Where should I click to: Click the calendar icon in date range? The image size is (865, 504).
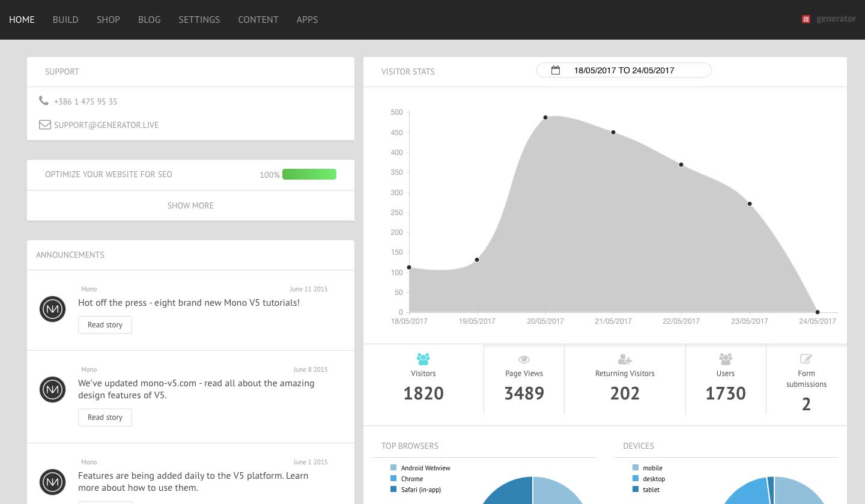[x=556, y=70]
